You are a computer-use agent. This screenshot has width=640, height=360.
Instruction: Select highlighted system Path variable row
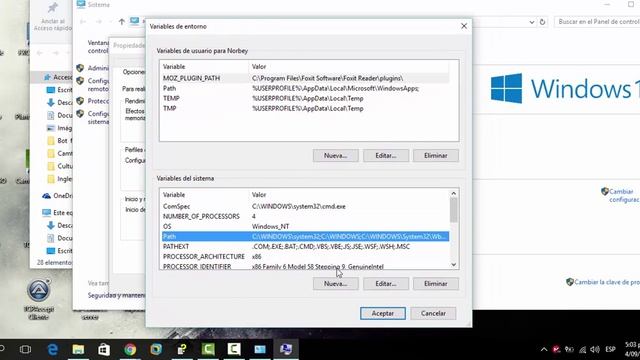305,236
